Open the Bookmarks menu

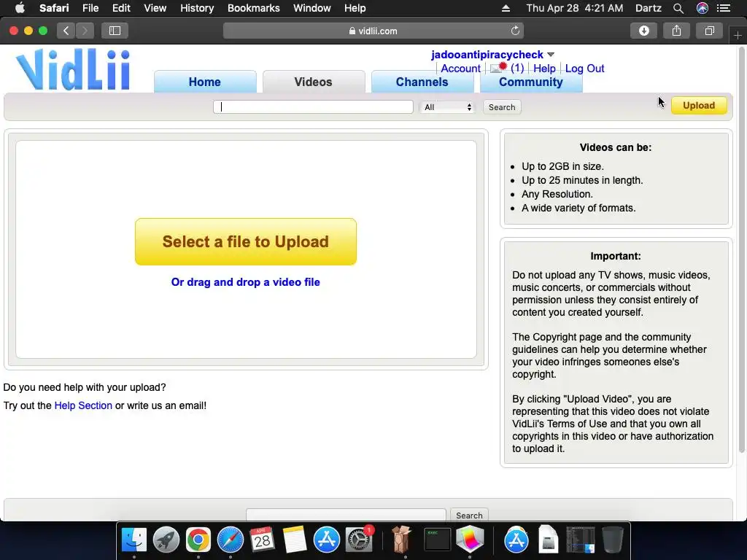pos(253,8)
